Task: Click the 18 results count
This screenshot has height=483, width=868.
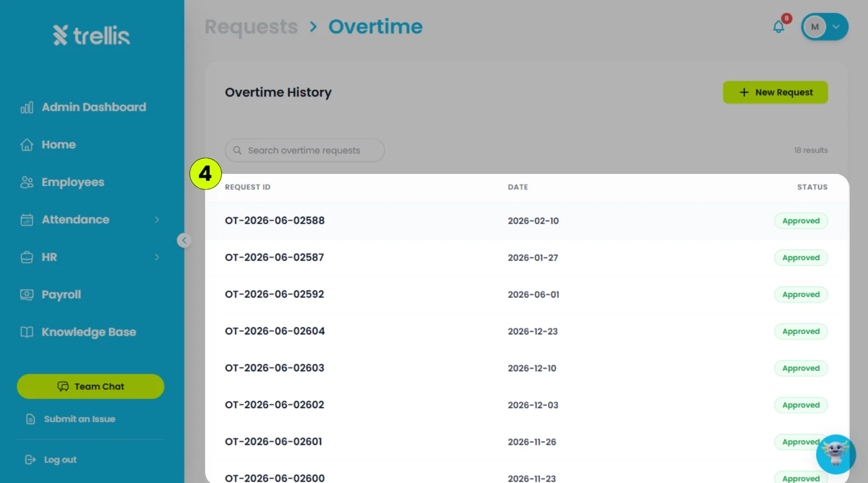Action: tap(810, 150)
